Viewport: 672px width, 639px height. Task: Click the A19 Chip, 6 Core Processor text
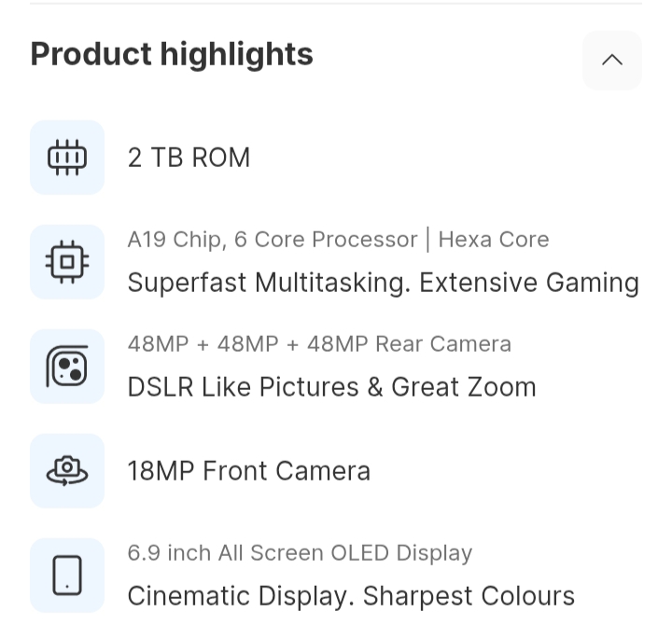point(272,240)
